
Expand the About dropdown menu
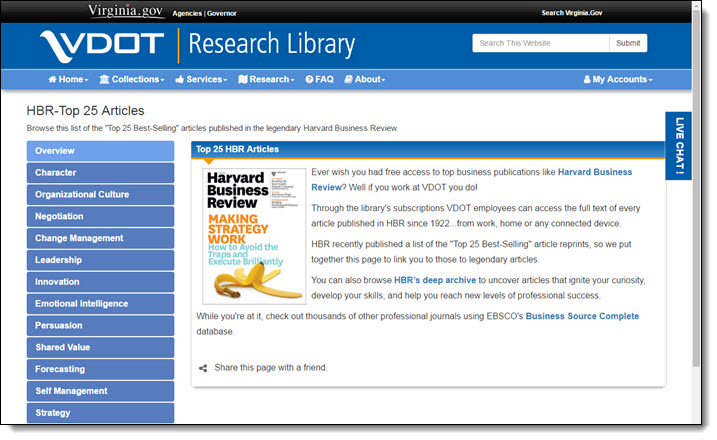364,80
